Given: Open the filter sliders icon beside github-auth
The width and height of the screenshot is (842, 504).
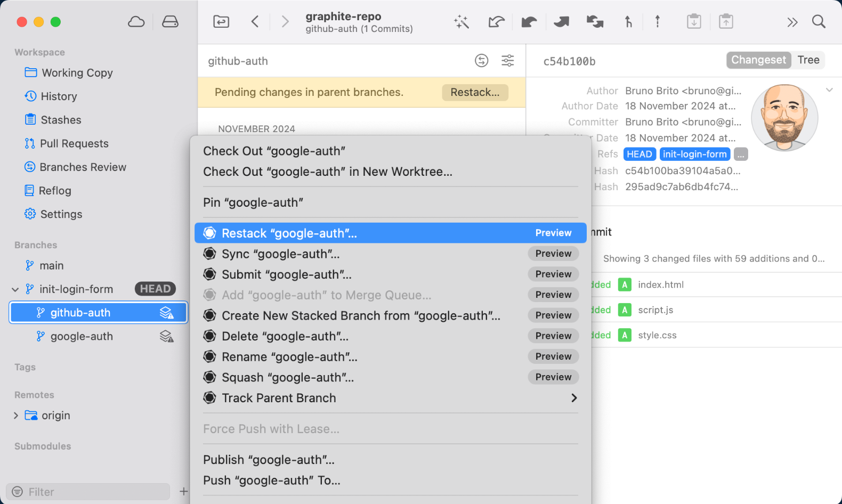Looking at the screenshot, I should (x=507, y=61).
